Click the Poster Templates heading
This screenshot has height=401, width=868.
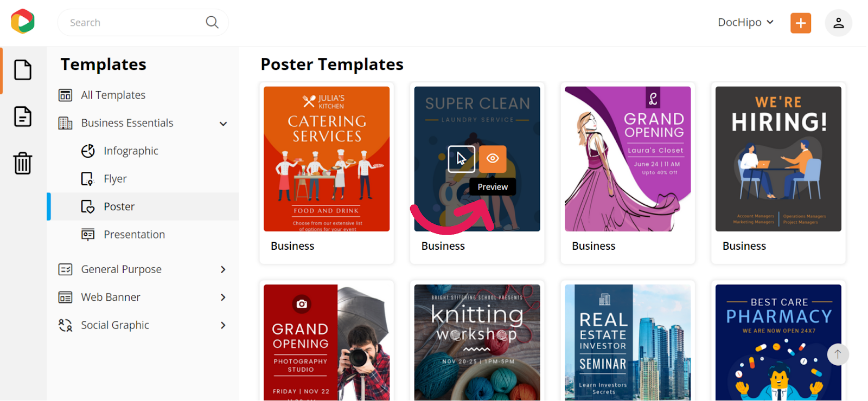coord(332,64)
